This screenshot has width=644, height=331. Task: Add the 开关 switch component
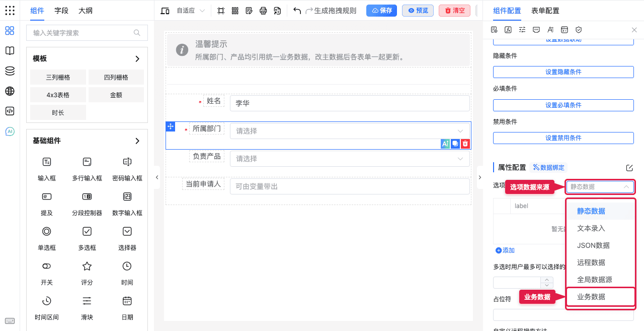pos(47,273)
